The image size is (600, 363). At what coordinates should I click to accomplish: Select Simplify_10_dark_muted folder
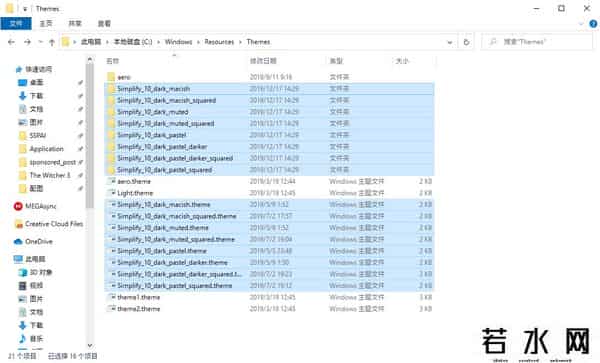pos(269,112)
